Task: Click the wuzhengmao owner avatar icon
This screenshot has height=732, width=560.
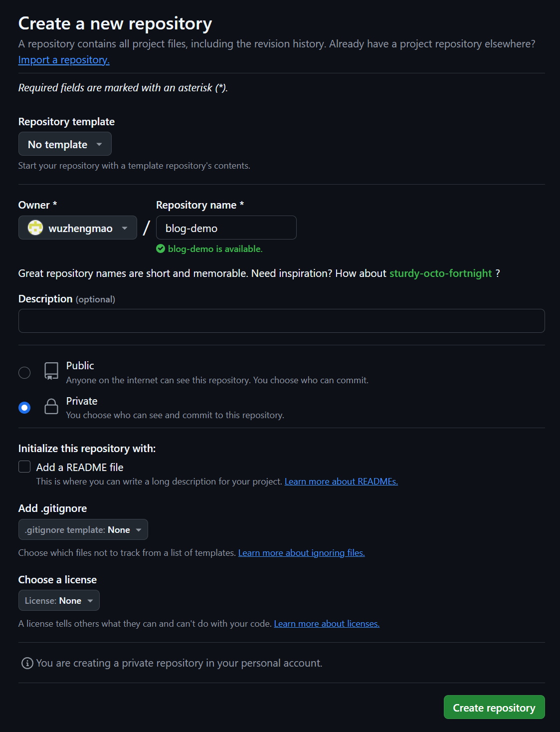Action: [x=35, y=228]
